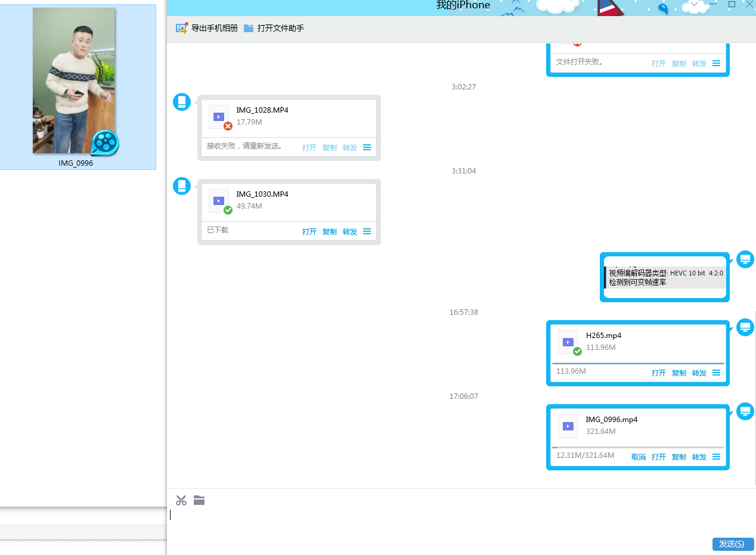Click 复制 for H265.mp4
756x555 pixels.
click(679, 373)
